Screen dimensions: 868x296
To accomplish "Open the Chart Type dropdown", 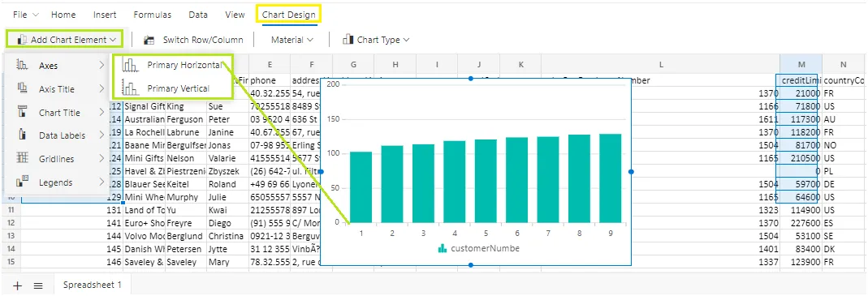I will coord(376,40).
